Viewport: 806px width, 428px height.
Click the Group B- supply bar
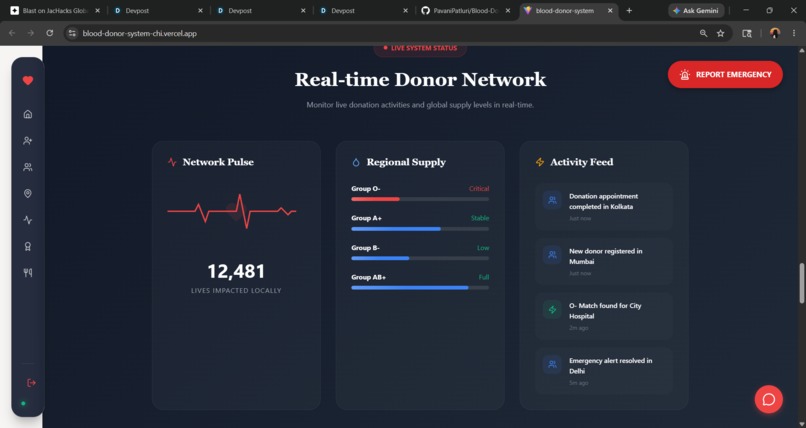coord(420,258)
